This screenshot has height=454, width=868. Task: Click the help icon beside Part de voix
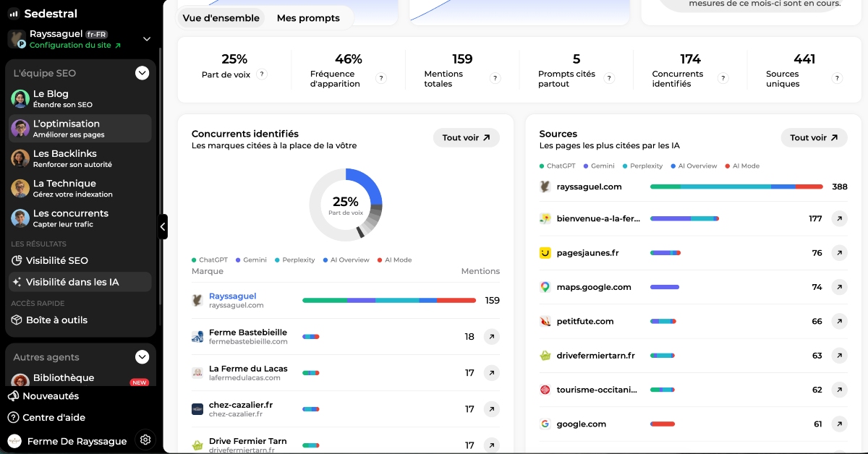click(x=262, y=74)
